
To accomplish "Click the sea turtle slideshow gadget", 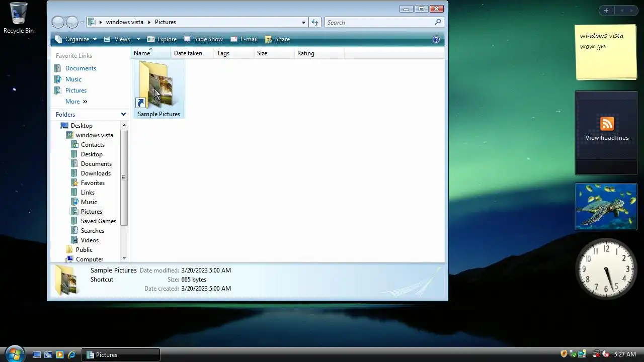I will coord(606,207).
